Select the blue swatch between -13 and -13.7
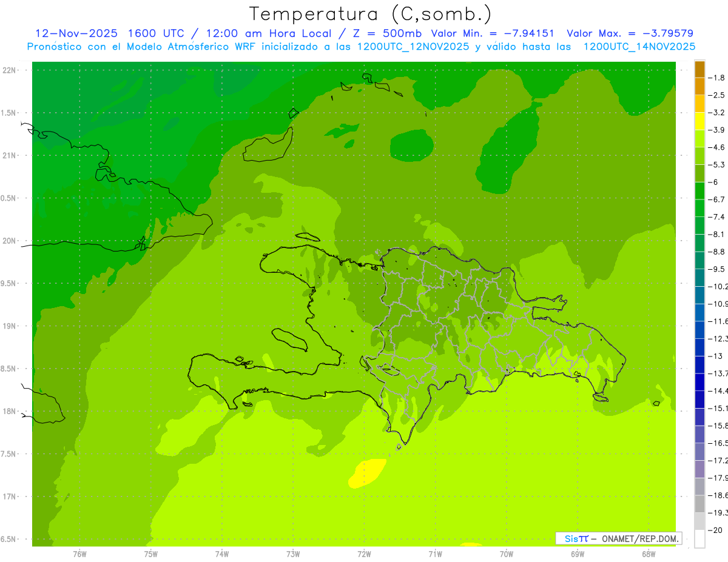The image size is (728, 562). pyautogui.click(x=699, y=364)
